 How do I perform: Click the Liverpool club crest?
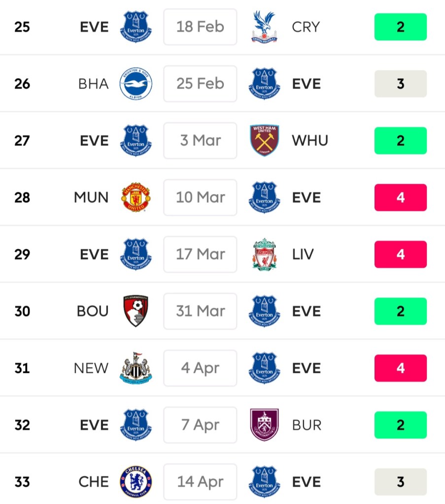tap(265, 254)
